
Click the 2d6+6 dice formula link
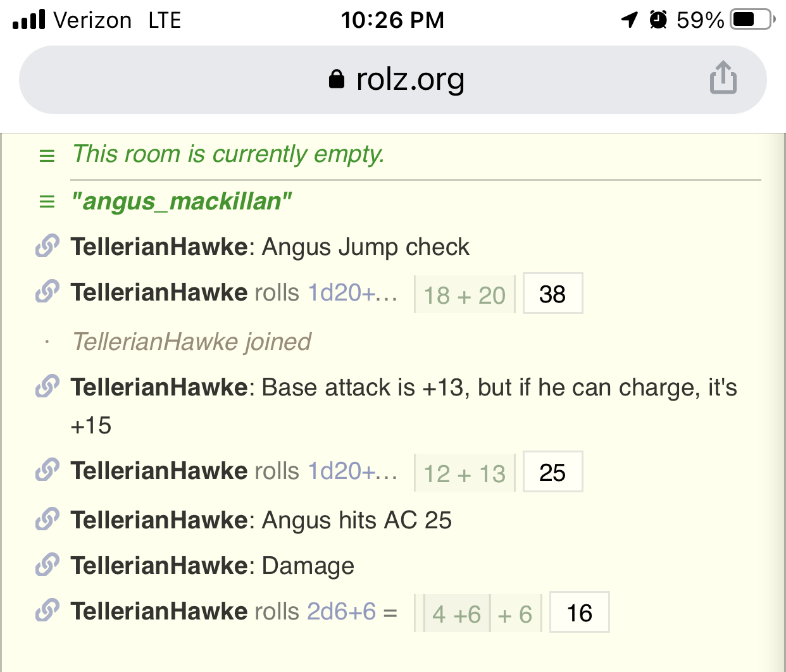[x=342, y=612]
